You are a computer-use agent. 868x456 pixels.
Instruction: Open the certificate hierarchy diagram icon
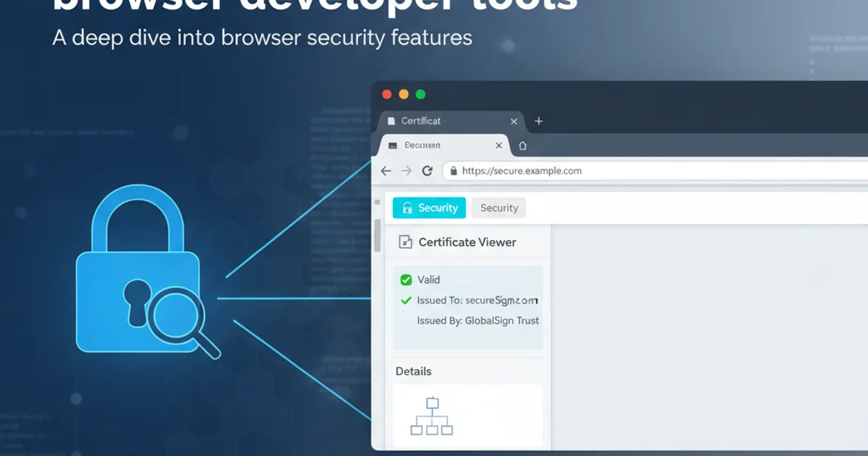432,416
